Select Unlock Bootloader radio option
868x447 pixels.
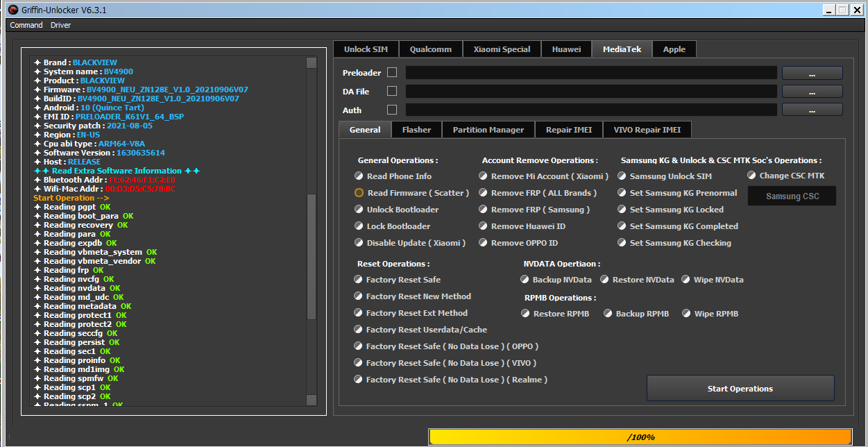point(359,210)
